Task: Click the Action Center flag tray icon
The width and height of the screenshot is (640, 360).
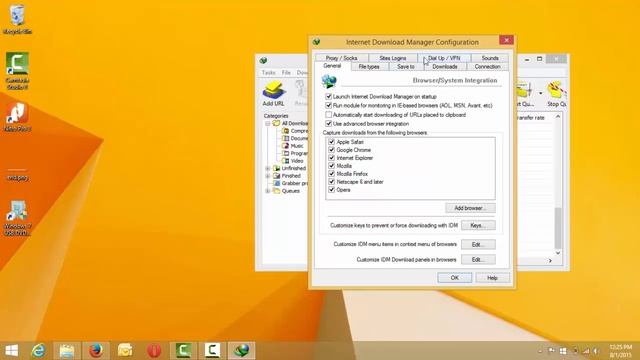Action: 551,351
